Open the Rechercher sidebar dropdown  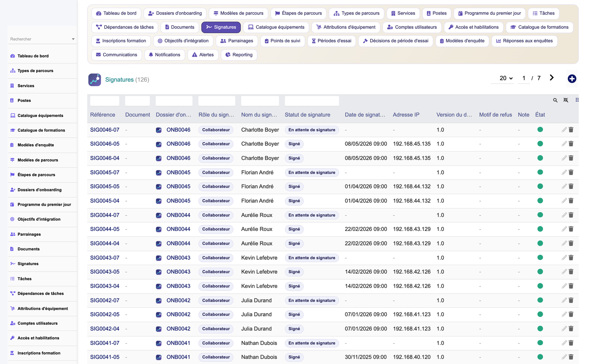pos(42,39)
